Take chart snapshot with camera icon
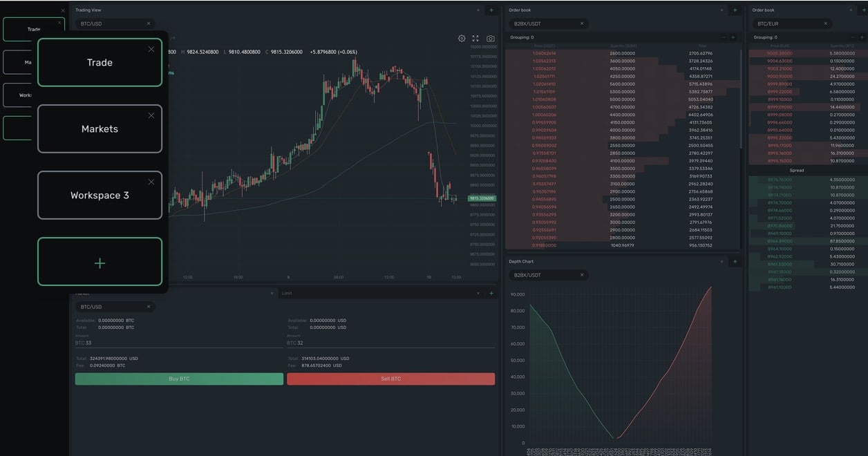This screenshot has height=456, width=868. click(490, 39)
